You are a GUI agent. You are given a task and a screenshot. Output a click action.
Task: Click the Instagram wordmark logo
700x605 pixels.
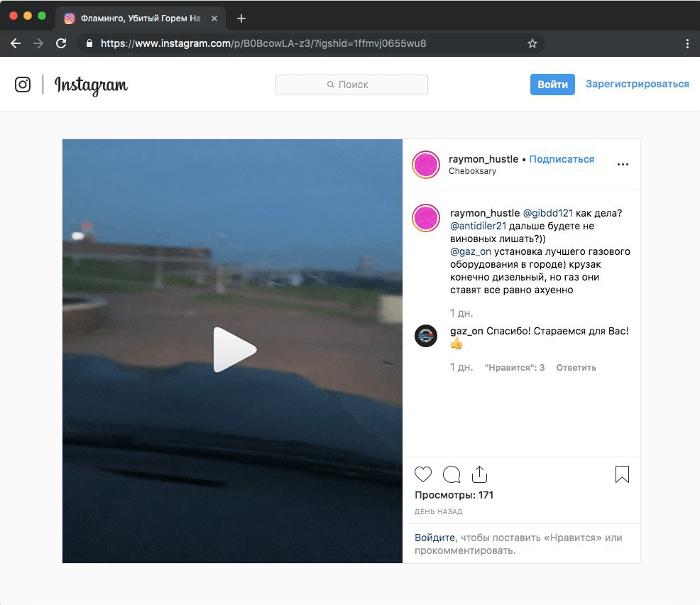(91, 85)
